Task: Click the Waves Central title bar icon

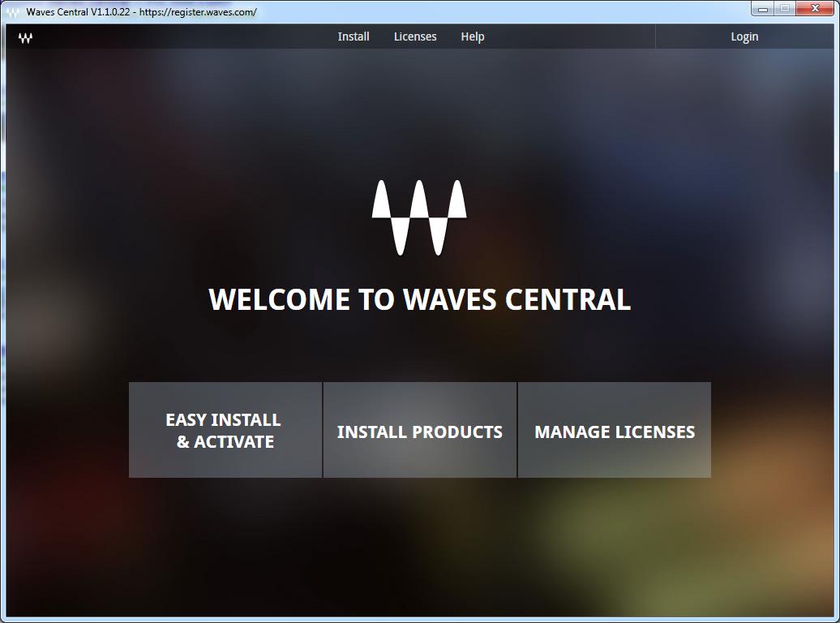Action: click(x=13, y=12)
